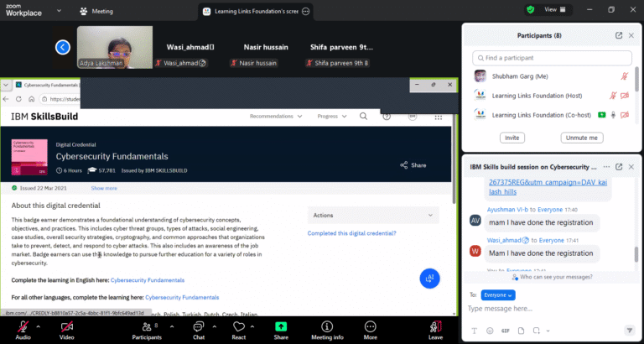Unmute the microphone with Audio button
The height and width of the screenshot is (344, 644).
point(22,325)
